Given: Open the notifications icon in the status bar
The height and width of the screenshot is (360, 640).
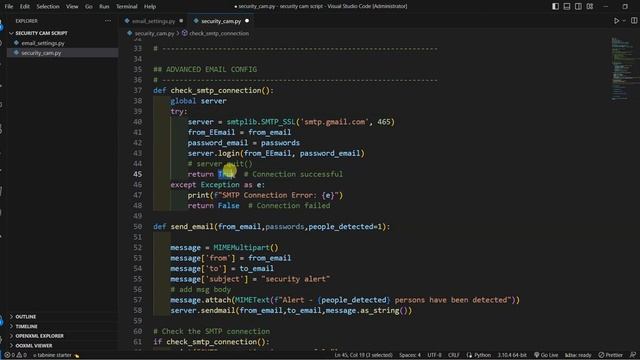Looking at the screenshot, I should (x=632, y=355).
